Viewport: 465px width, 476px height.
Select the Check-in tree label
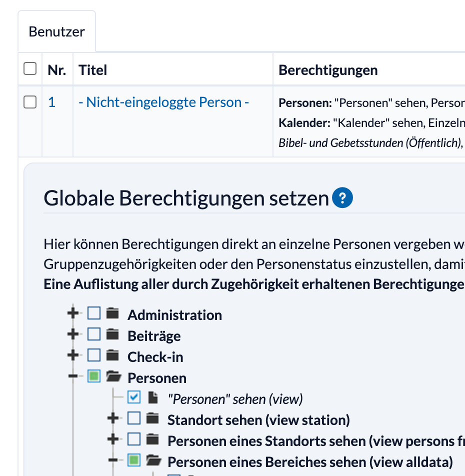coord(155,356)
